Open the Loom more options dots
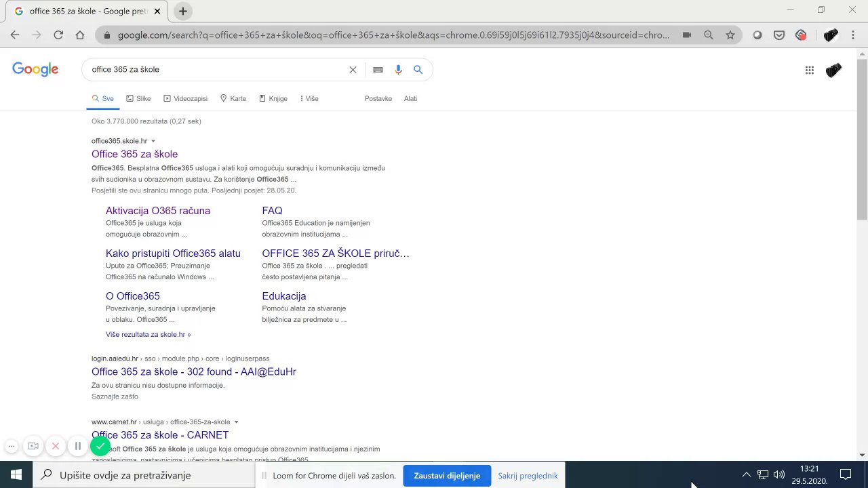 pyautogui.click(x=12, y=446)
